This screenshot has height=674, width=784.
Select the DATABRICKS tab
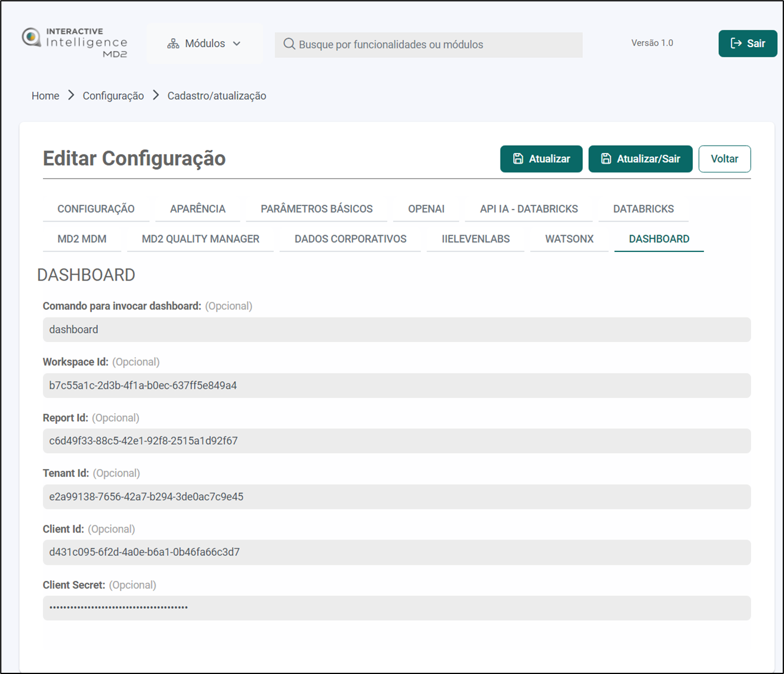(x=643, y=209)
